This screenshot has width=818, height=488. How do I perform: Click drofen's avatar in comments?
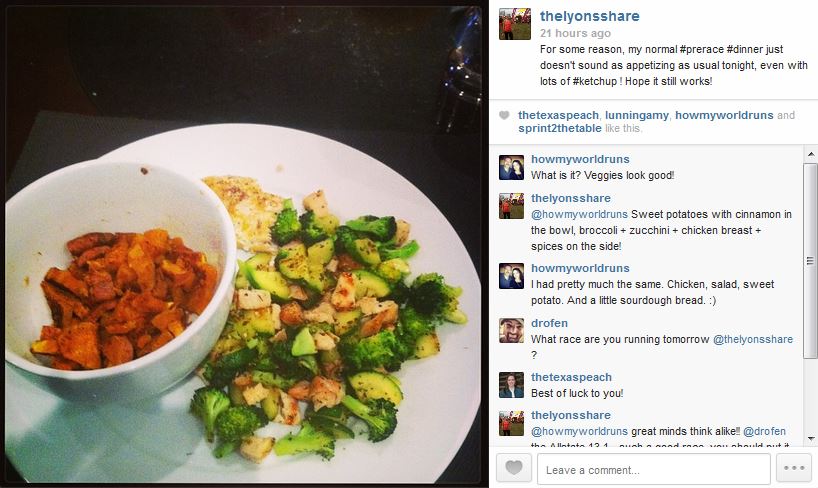pyautogui.click(x=511, y=331)
